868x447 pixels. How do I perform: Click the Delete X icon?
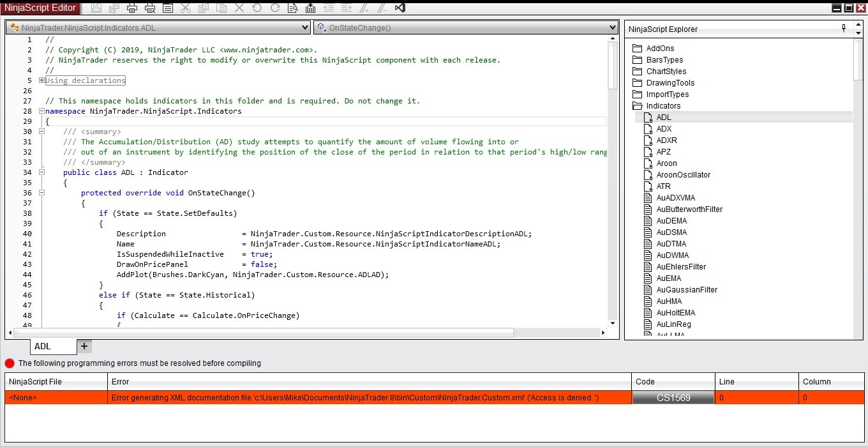[239, 8]
